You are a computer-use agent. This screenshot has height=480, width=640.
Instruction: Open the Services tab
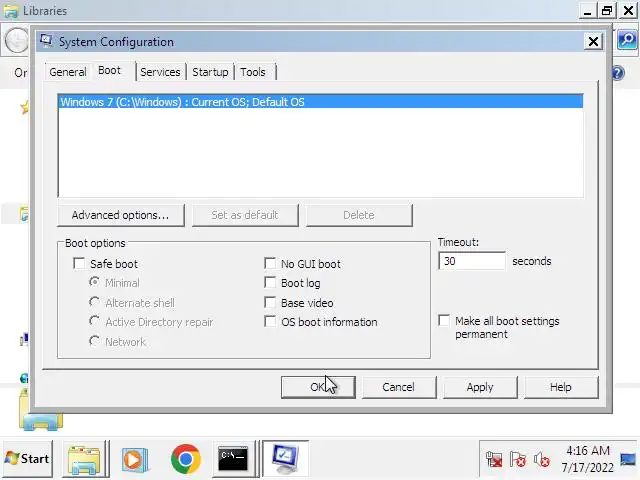point(160,72)
